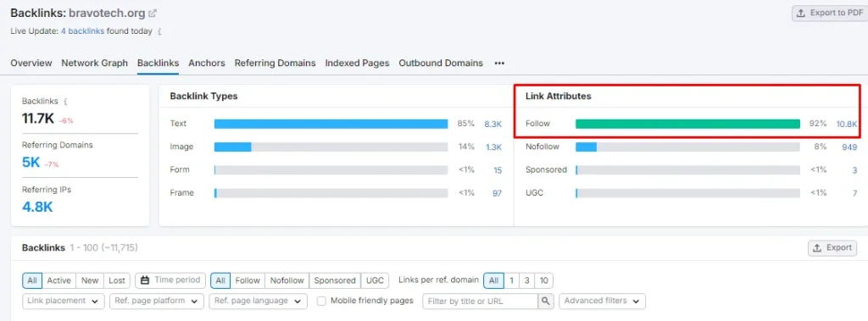Viewport: 868px width, 321px height.
Task: Filter by New backlinks
Action: (x=90, y=280)
